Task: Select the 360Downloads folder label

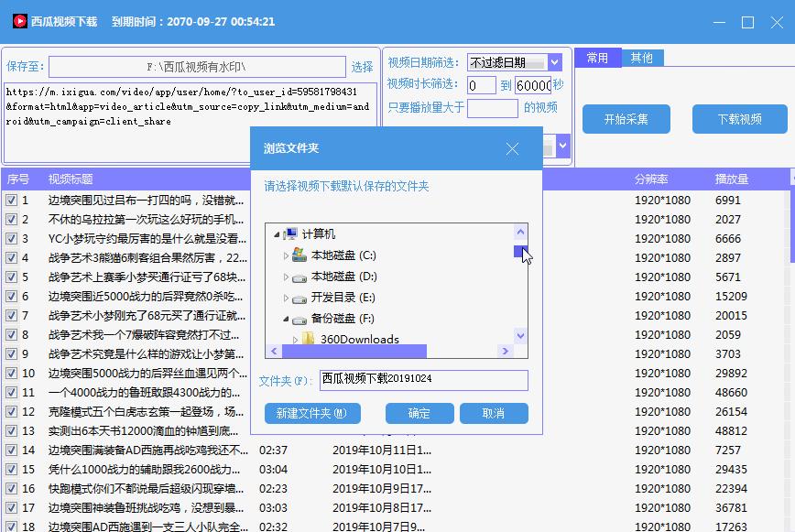Action: pyautogui.click(x=359, y=339)
